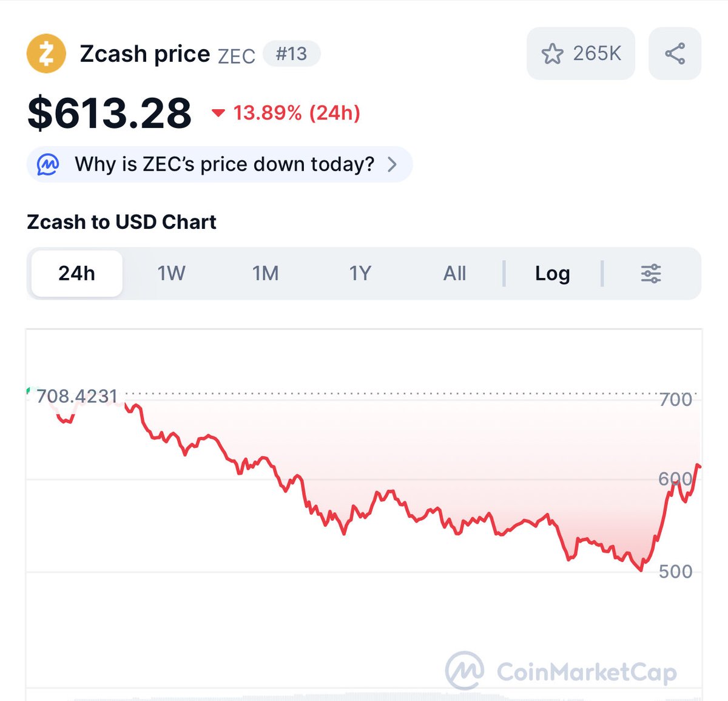
Task: Show All time chart range
Action: click(454, 274)
